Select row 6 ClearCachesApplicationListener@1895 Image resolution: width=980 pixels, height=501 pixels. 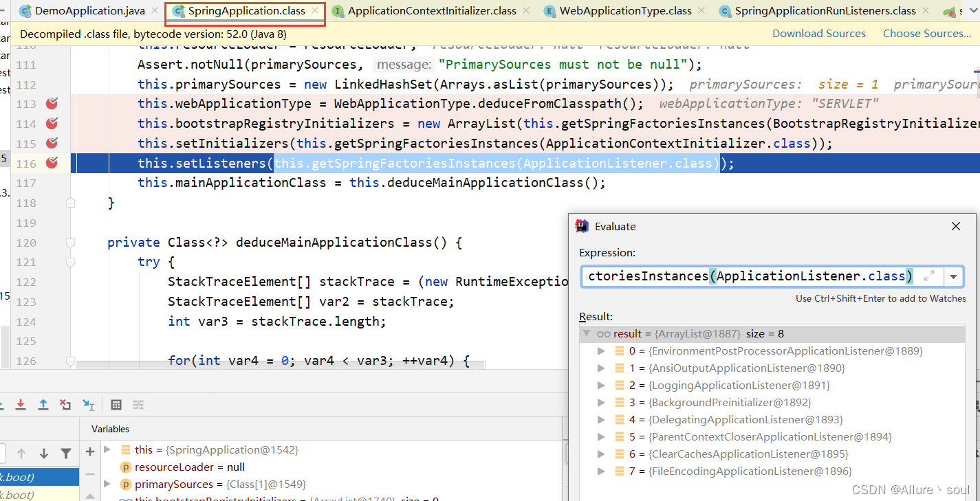tap(772, 454)
